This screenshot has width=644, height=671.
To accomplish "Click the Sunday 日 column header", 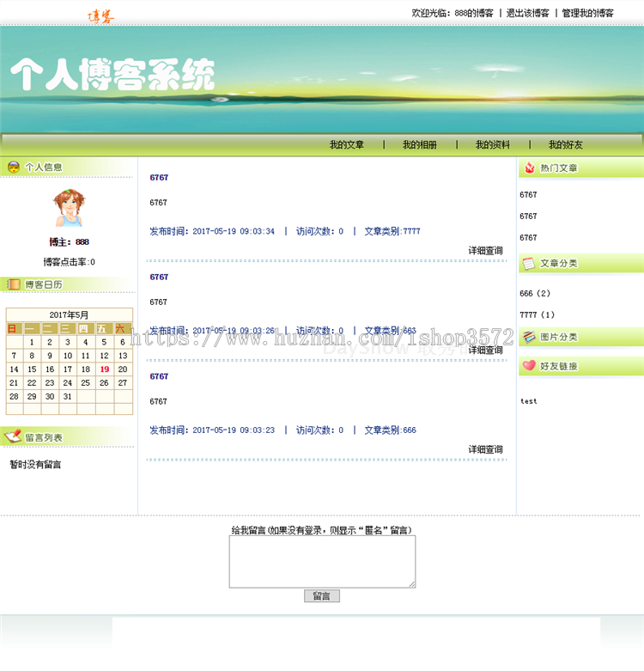I will tap(14, 329).
